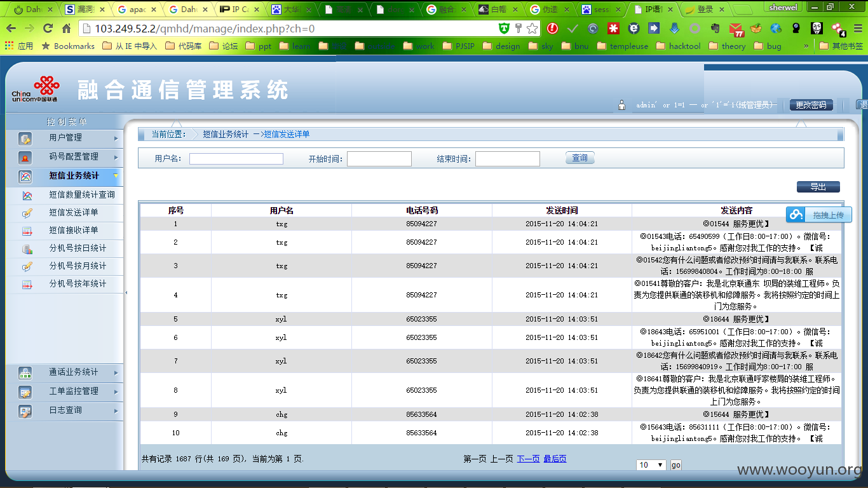Go to 下一页 next page link
The height and width of the screenshot is (488, 868).
pyautogui.click(x=528, y=459)
